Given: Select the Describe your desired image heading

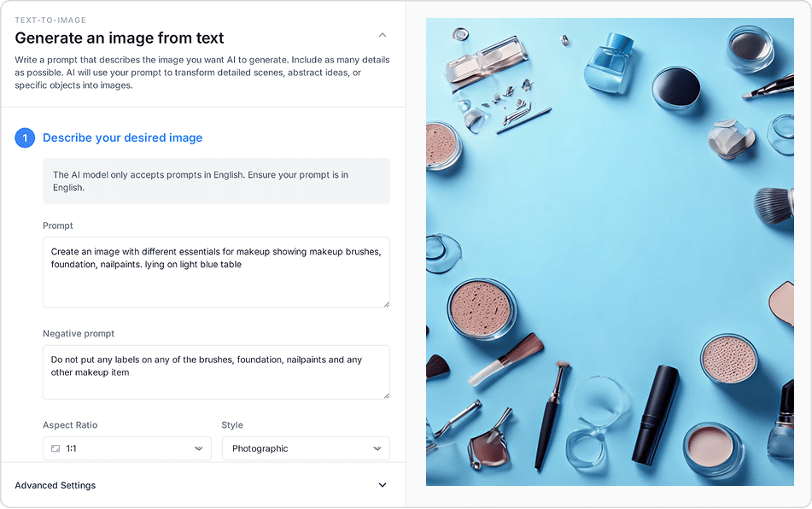Looking at the screenshot, I should tap(123, 137).
